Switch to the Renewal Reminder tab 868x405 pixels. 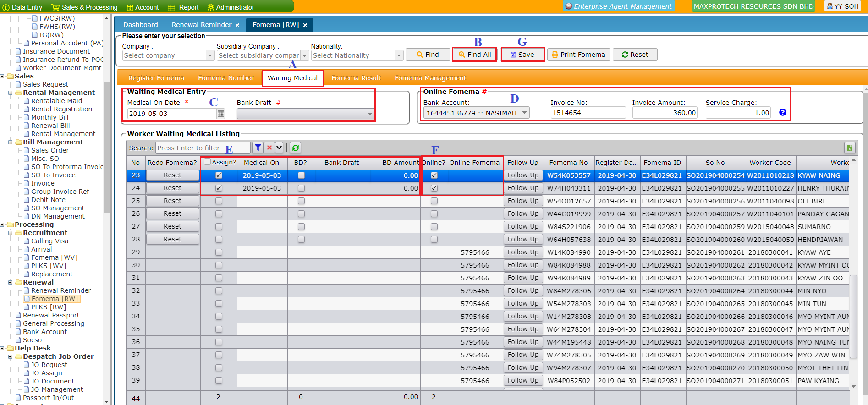201,25
